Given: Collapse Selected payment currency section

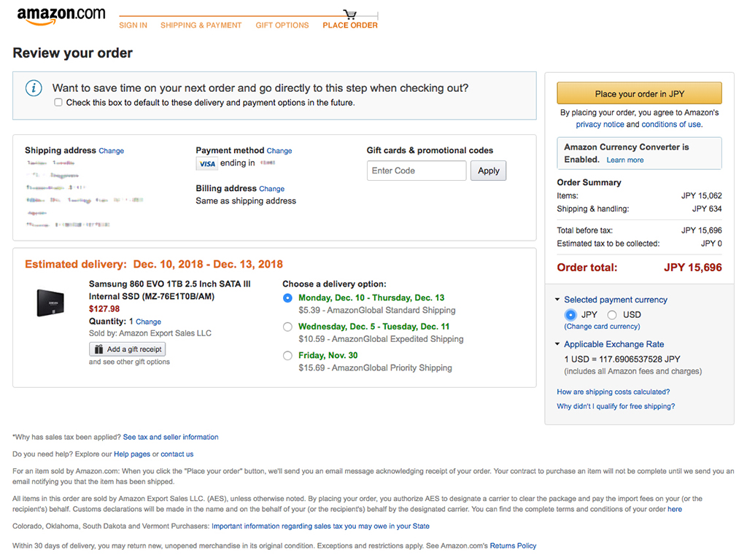Looking at the screenshot, I should click(x=558, y=300).
